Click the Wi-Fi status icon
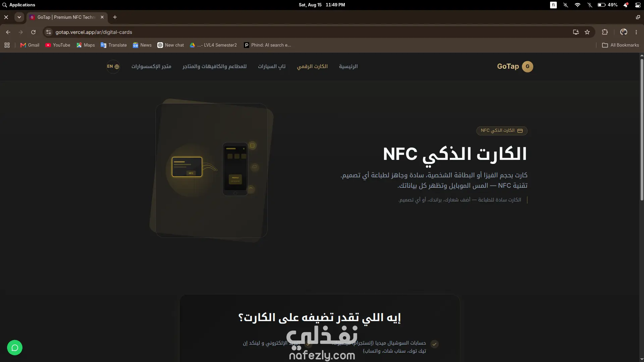 click(x=578, y=5)
